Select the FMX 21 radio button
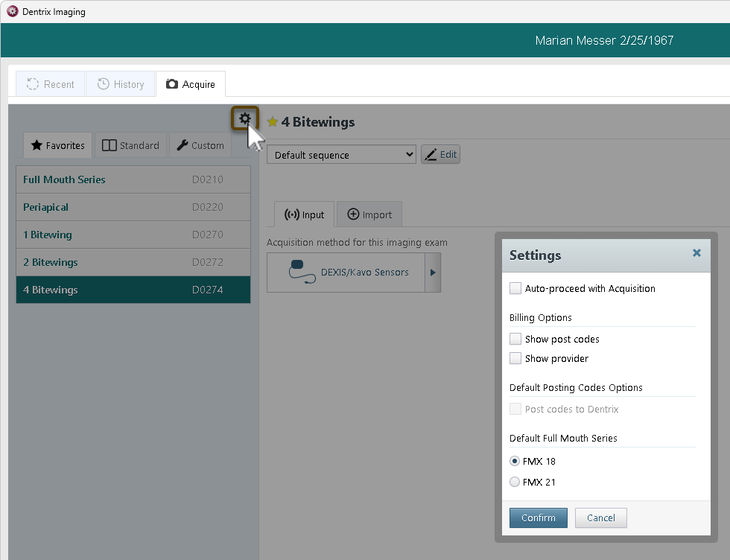730x560 pixels. coord(515,482)
